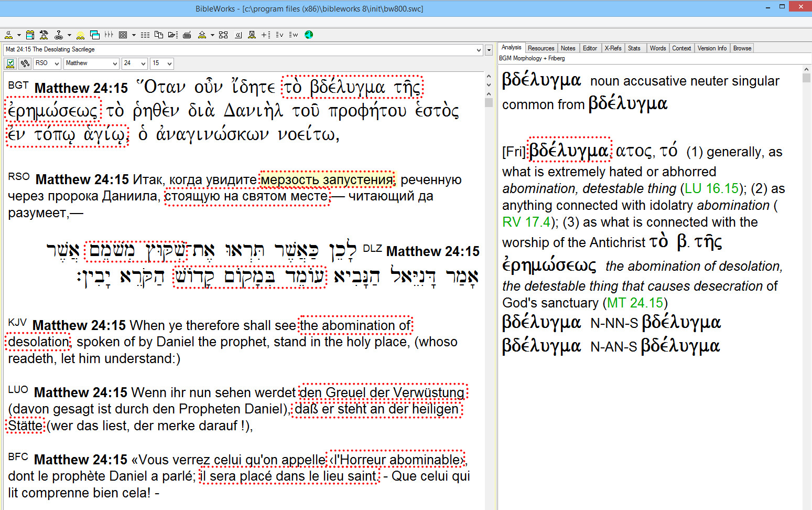This screenshot has width=812, height=510.
Task: Open the X-Refs tab
Action: [613, 48]
